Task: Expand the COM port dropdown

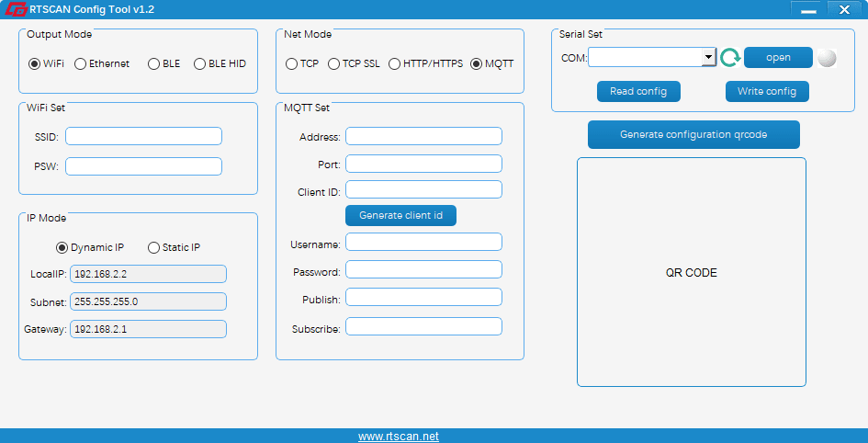Action: pyautogui.click(x=708, y=58)
